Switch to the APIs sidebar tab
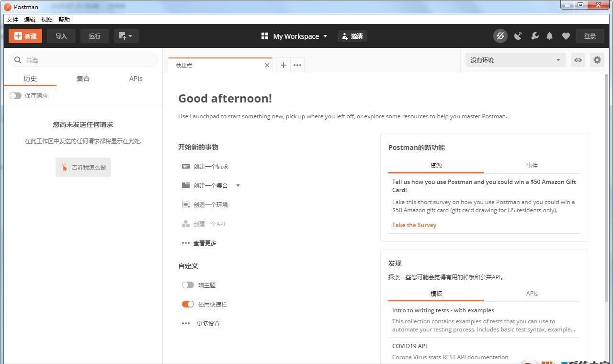The height and width of the screenshot is (364, 613). (x=136, y=79)
